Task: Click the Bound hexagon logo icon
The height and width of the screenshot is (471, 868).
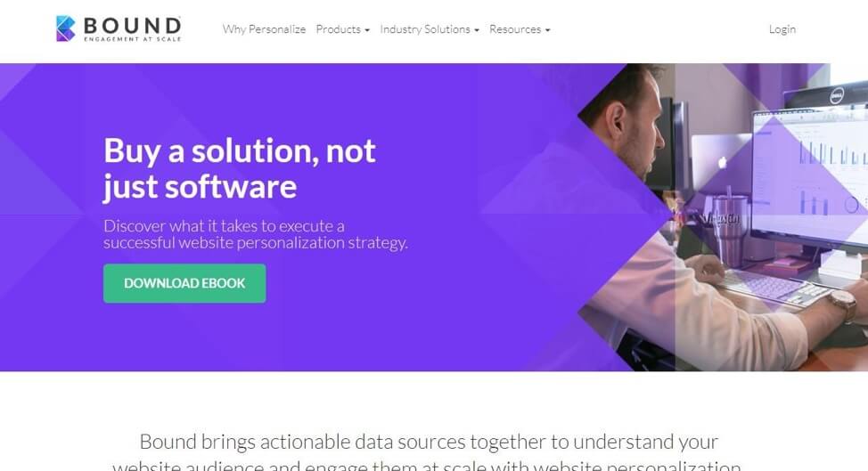Action: pos(65,28)
